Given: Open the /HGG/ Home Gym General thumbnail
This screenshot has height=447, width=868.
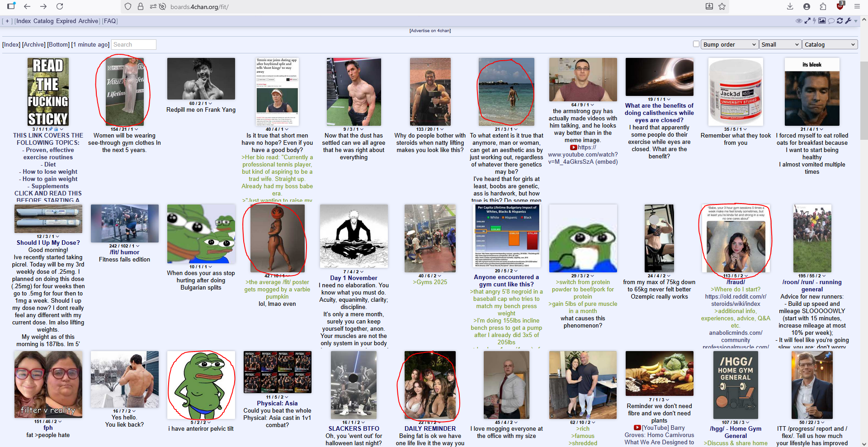Looking at the screenshot, I should point(736,385).
